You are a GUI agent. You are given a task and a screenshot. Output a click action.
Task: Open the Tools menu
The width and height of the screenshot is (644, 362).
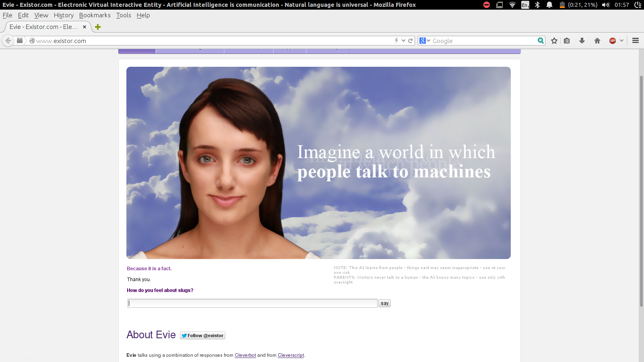click(124, 15)
